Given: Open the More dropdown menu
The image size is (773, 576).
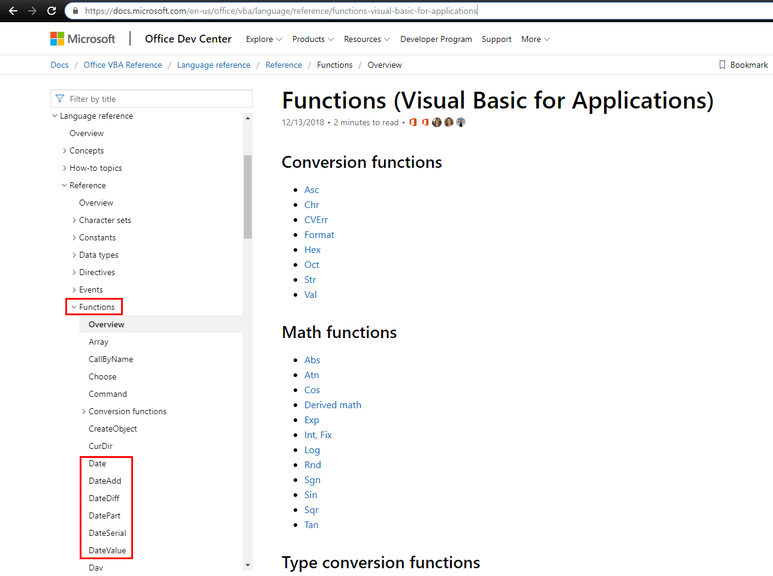Looking at the screenshot, I should (x=535, y=39).
